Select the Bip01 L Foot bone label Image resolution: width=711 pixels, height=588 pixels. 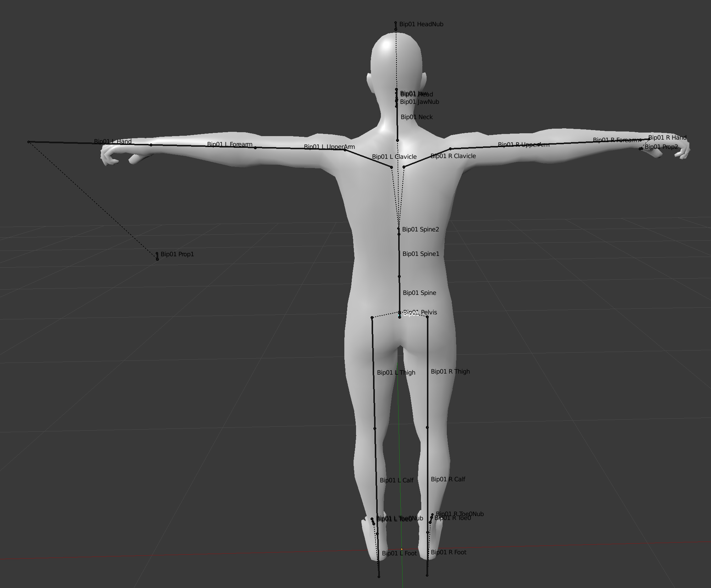click(x=399, y=553)
